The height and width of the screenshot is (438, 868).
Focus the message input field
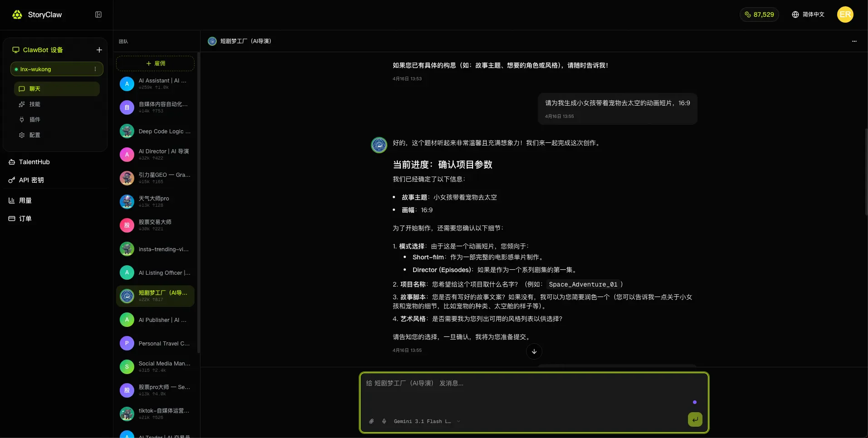pyautogui.click(x=534, y=392)
